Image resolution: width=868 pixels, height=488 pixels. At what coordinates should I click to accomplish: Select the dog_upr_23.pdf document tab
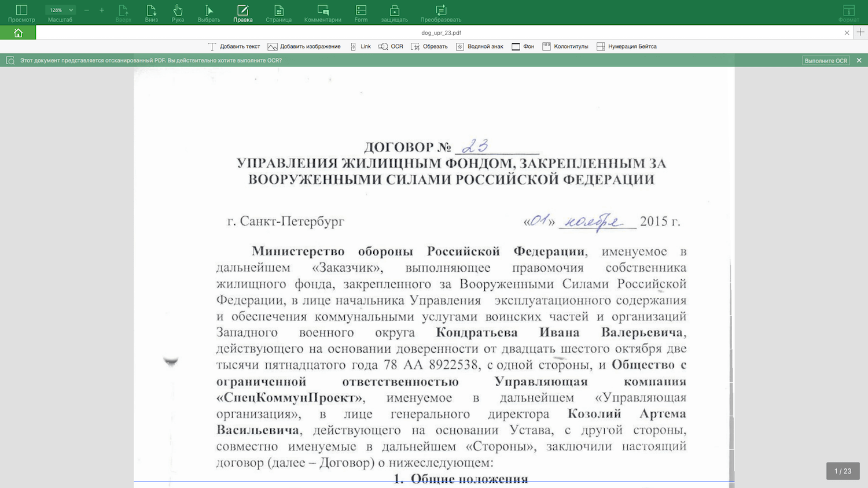(x=441, y=33)
